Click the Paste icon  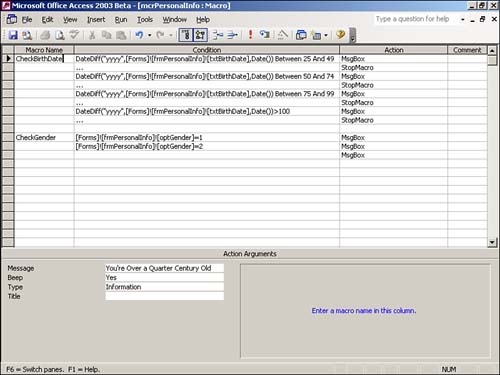[121, 35]
